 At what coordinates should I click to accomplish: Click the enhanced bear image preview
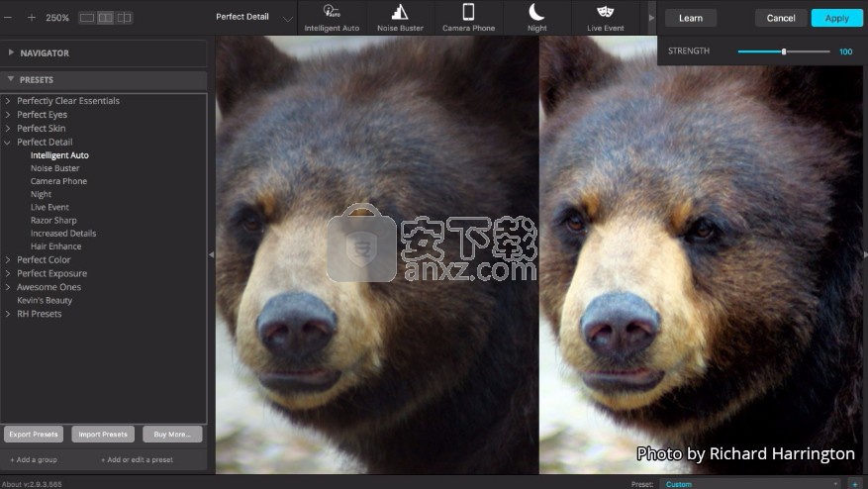point(701,254)
